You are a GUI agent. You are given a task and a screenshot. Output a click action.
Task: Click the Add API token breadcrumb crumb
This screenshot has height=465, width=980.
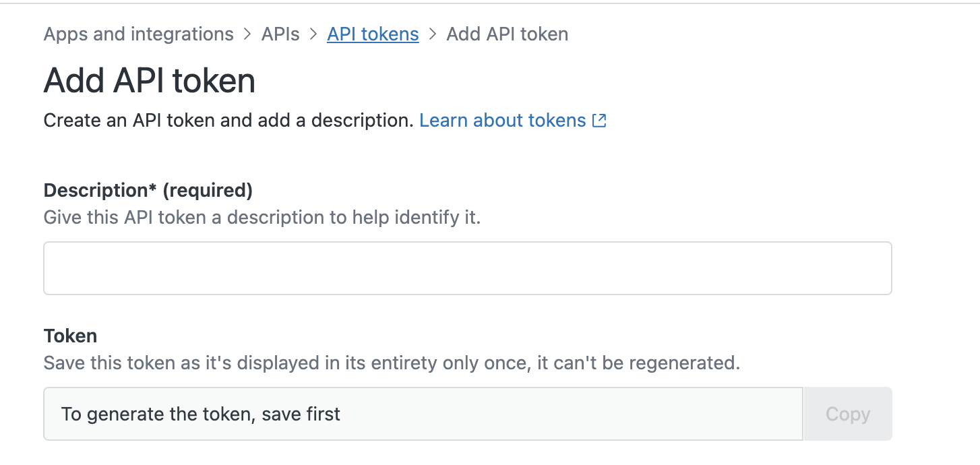pos(507,34)
